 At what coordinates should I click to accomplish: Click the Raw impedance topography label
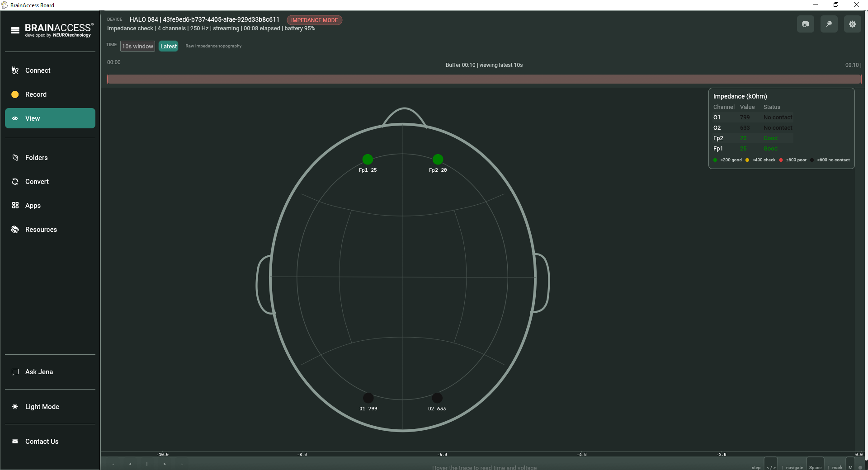(213, 46)
